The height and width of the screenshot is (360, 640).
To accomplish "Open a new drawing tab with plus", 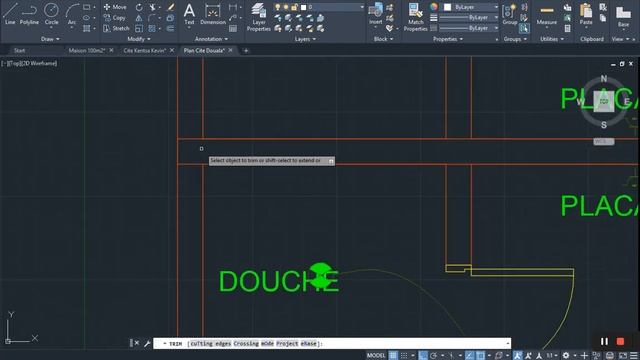I will [x=246, y=51].
